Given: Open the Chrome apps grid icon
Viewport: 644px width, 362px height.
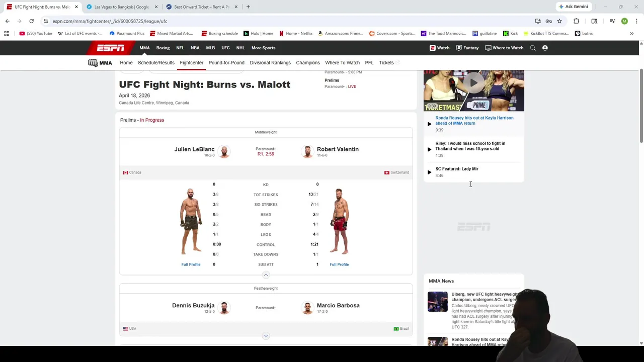Looking at the screenshot, I should (x=7, y=34).
